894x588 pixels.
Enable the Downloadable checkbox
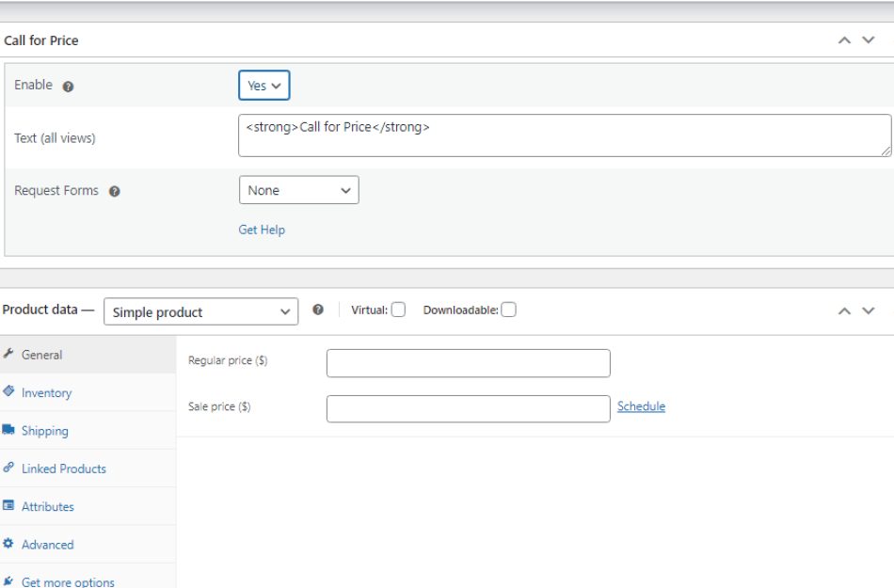pos(508,309)
